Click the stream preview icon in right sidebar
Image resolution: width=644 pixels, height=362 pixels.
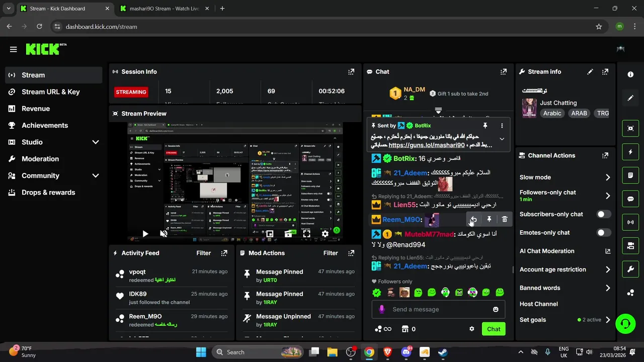coord(630,128)
